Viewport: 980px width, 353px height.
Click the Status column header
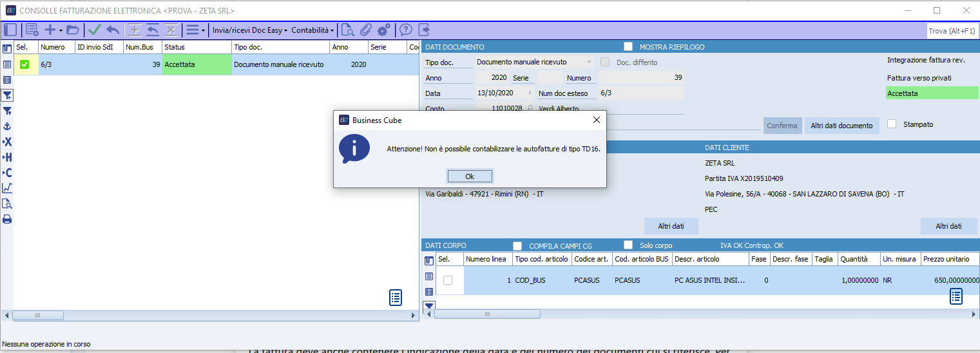(x=197, y=47)
